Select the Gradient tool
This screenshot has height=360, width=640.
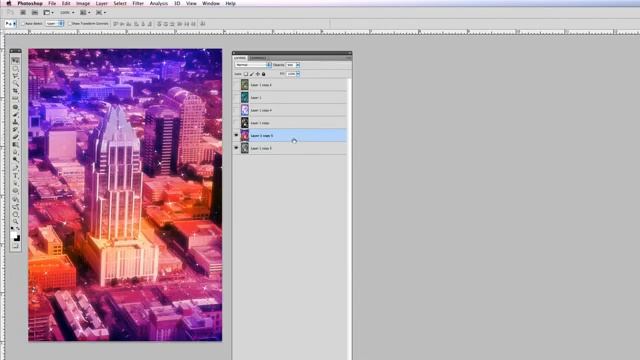pos(16,144)
